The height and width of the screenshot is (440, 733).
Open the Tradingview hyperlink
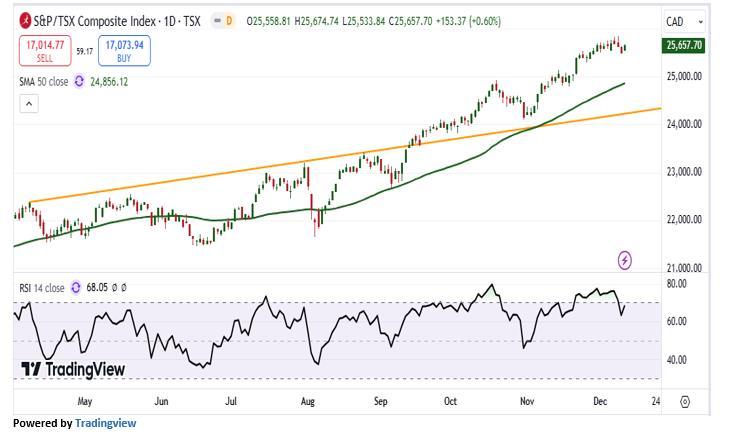[106, 424]
